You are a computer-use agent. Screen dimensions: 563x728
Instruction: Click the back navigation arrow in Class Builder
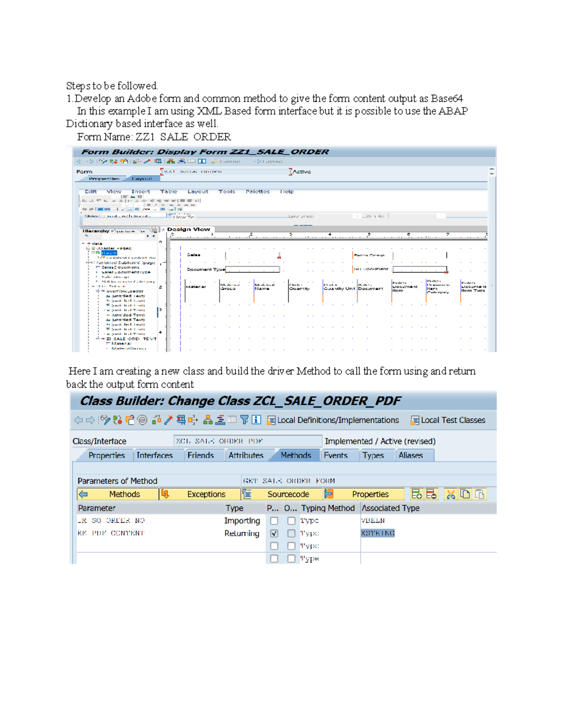coord(77,420)
